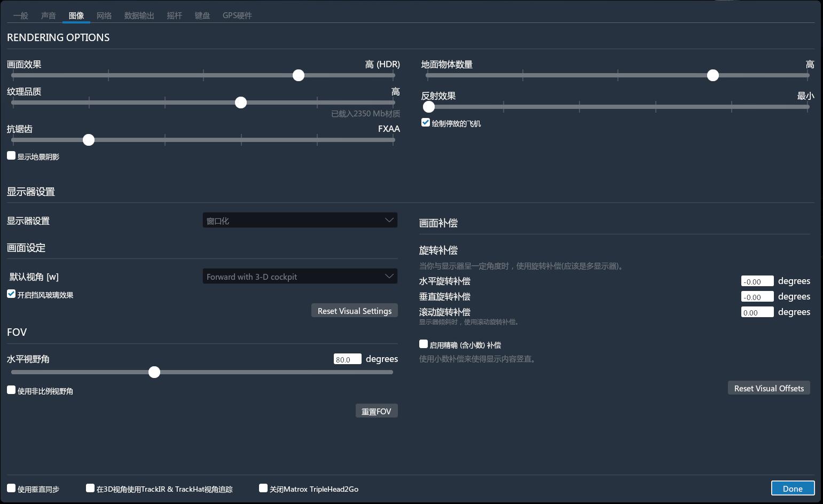Enable TrackIR & TrackHat视角追踪 checkbox
Viewport: 823px width, 504px height.
(90, 488)
